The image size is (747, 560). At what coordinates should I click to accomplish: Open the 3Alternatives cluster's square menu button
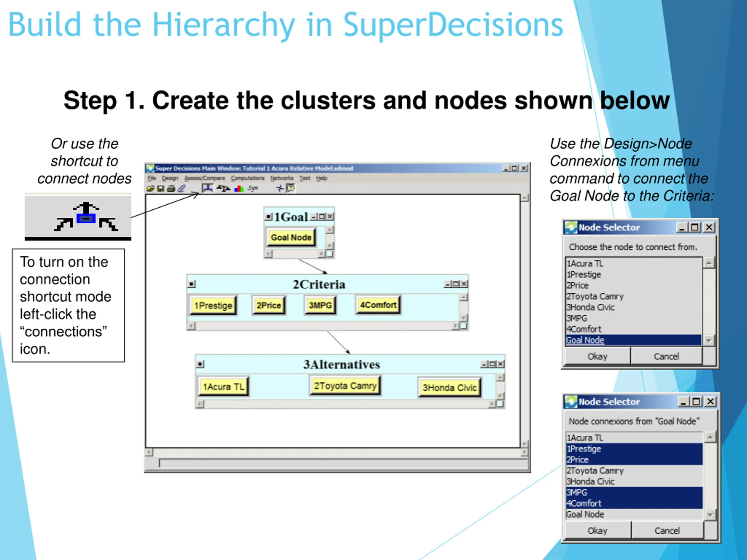(200, 364)
